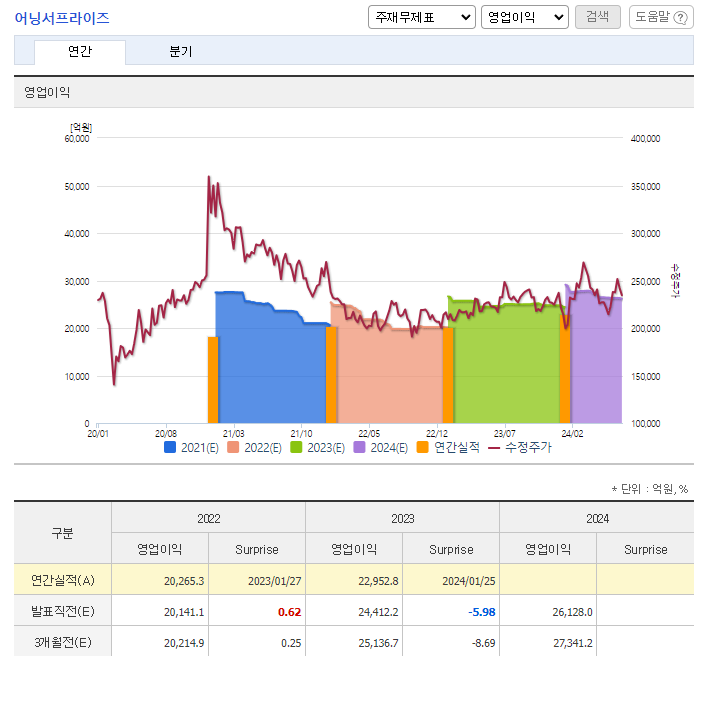The height and width of the screenshot is (727, 704).
Task: Click the green 2023(E) chart area
Action: (x=506, y=364)
